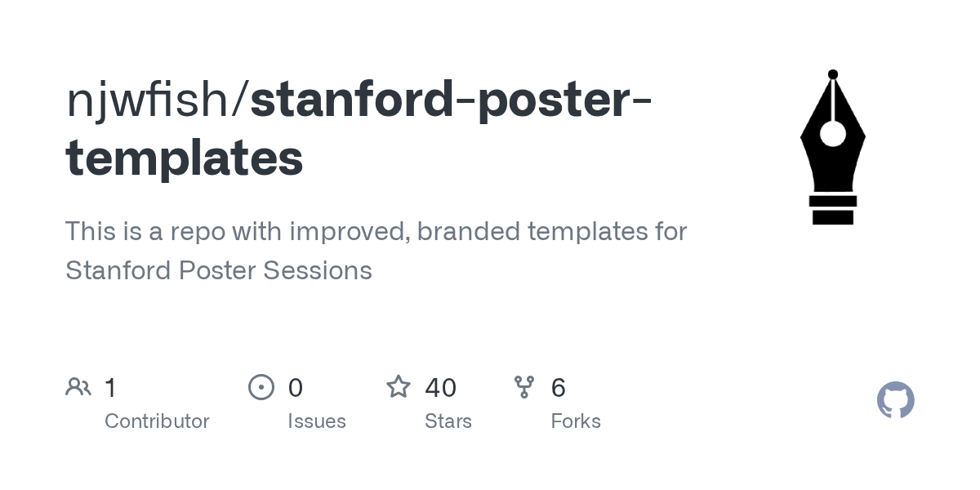
Task: Click the fountain pen nib logo
Action: click(x=832, y=147)
